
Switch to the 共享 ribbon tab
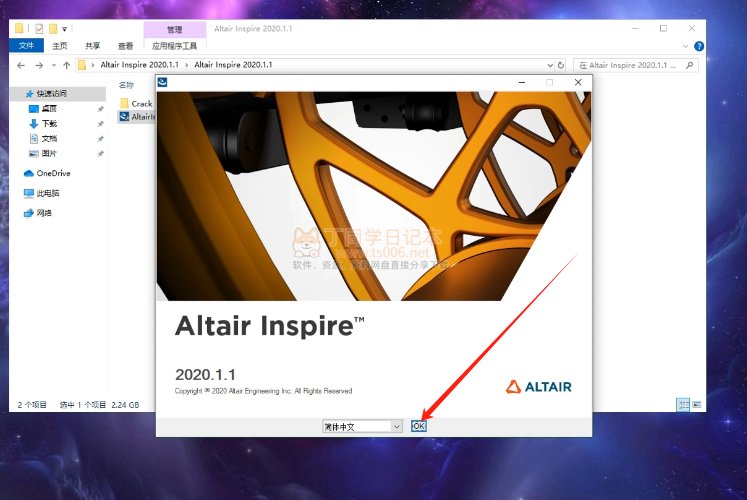coord(92,46)
